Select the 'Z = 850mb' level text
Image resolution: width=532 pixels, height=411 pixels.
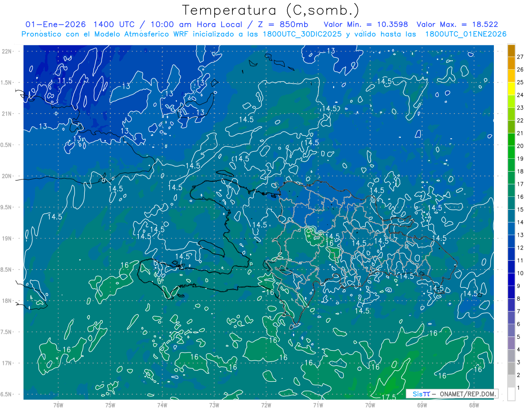click(x=283, y=24)
